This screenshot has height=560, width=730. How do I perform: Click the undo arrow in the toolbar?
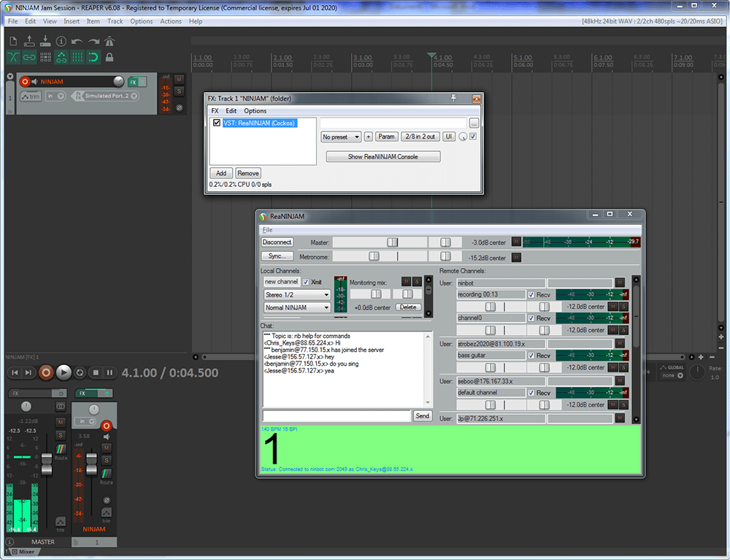coord(77,41)
